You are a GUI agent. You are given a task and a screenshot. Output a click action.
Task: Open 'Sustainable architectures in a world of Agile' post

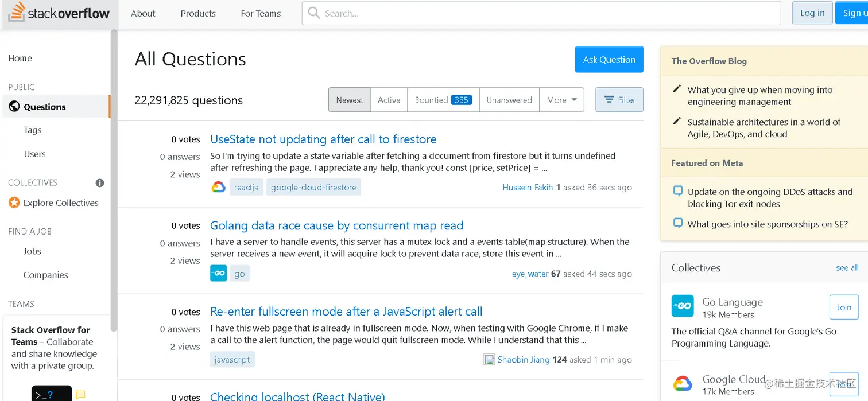click(x=764, y=128)
